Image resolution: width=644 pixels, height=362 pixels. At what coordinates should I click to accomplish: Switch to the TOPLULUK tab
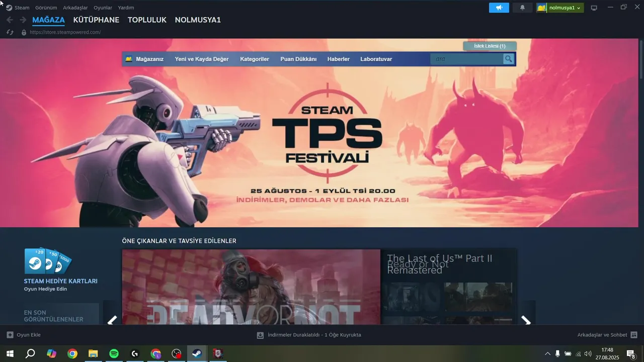(147, 20)
